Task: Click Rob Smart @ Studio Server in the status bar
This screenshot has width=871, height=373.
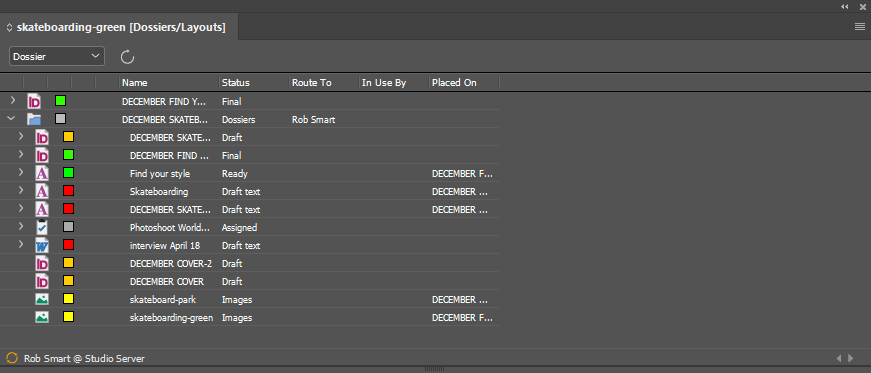Action: point(84,359)
